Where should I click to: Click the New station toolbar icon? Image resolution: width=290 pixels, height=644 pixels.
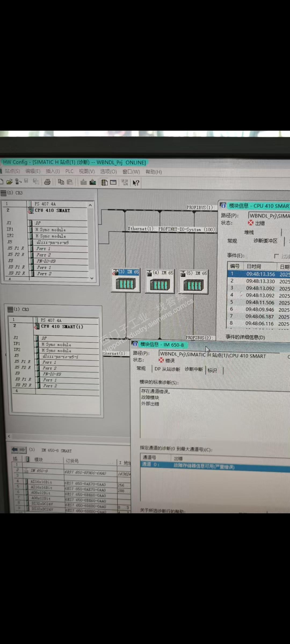click(1, 182)
